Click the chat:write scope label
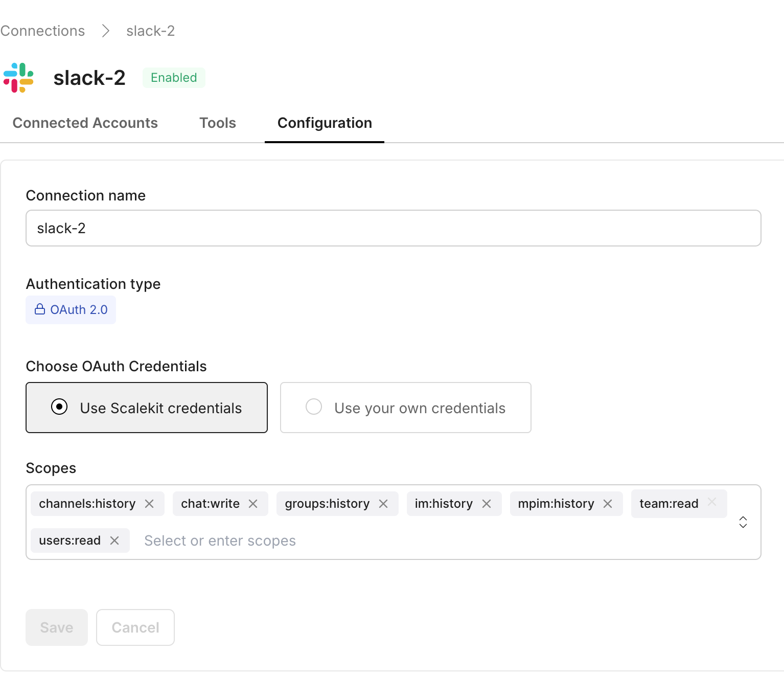Viewport: 784px width, 675px height. pyautogui.click(x=210, y=504)
